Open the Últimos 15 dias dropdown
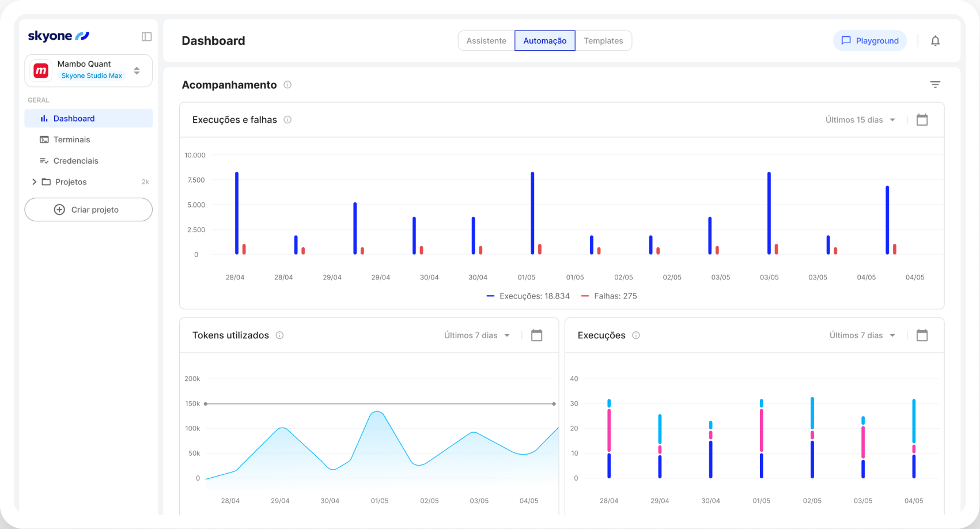 (x=860, y=120)
